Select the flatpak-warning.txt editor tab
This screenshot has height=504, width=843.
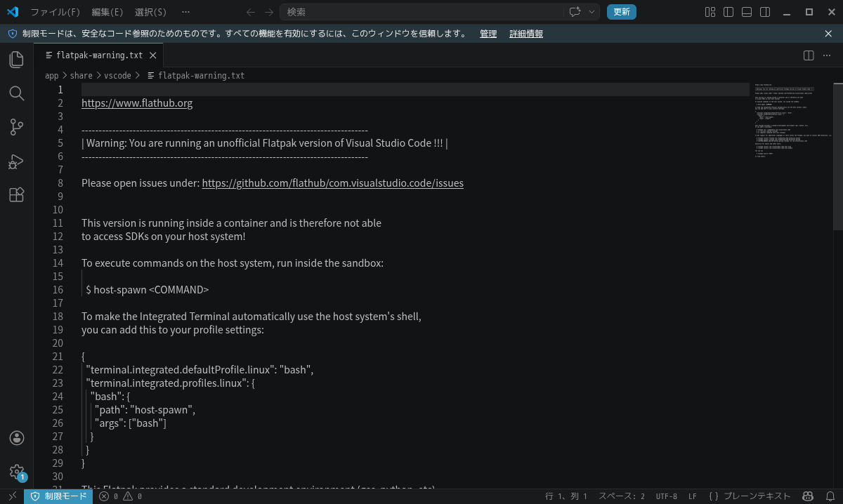(99, 55)
